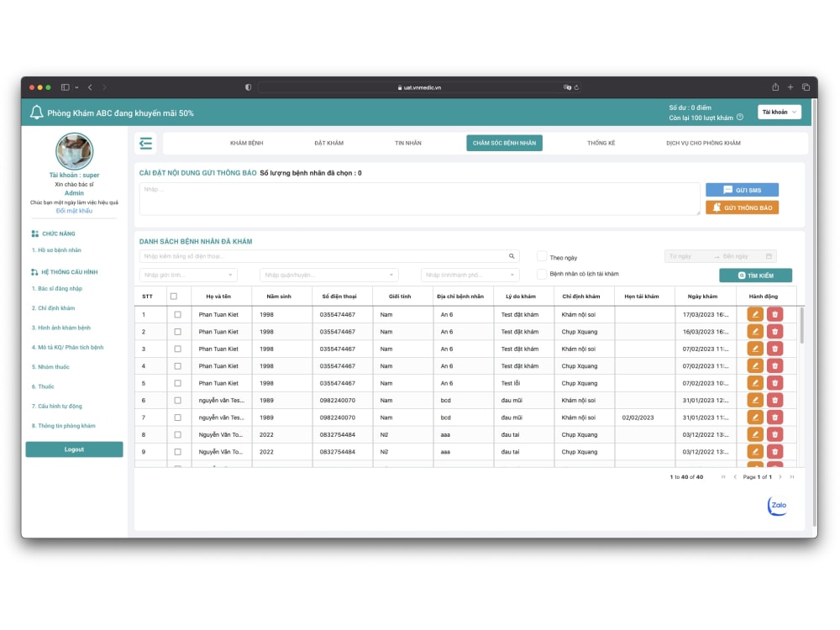Delete row 4 Chụp Xquang record
840x630 pixels.
(774, 366)
